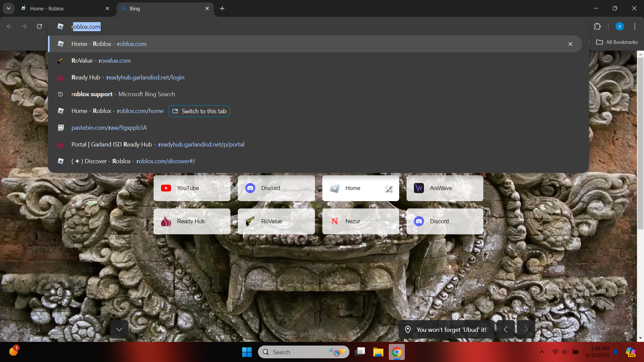Expand the tab search dropdown
Screen dimensions: 644x362
(x=8, y=8)
